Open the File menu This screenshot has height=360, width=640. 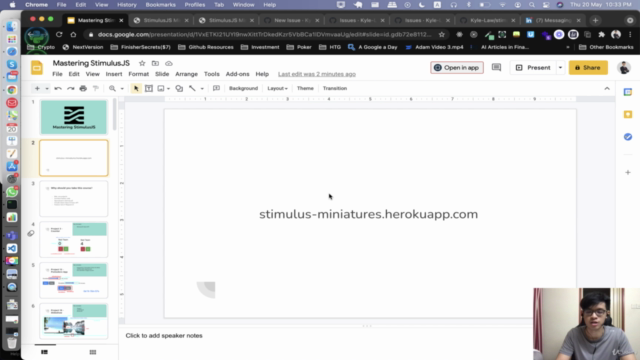pos(57,74)
